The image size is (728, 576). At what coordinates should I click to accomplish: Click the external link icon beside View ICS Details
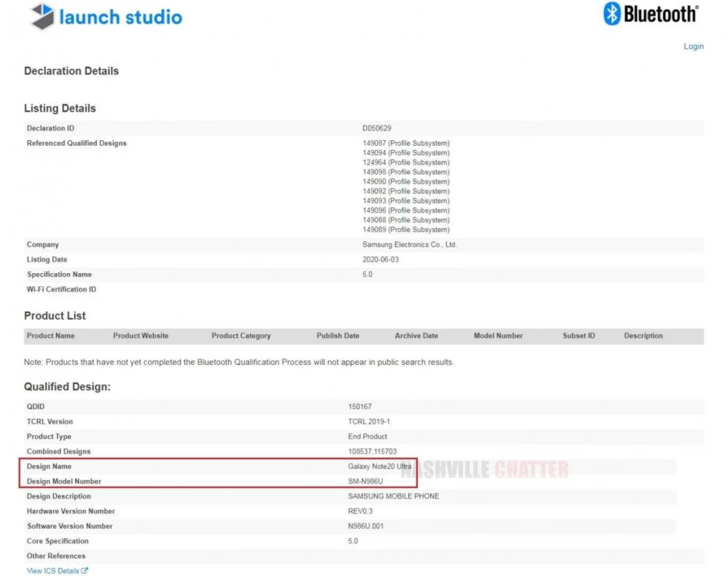point(84,570)
